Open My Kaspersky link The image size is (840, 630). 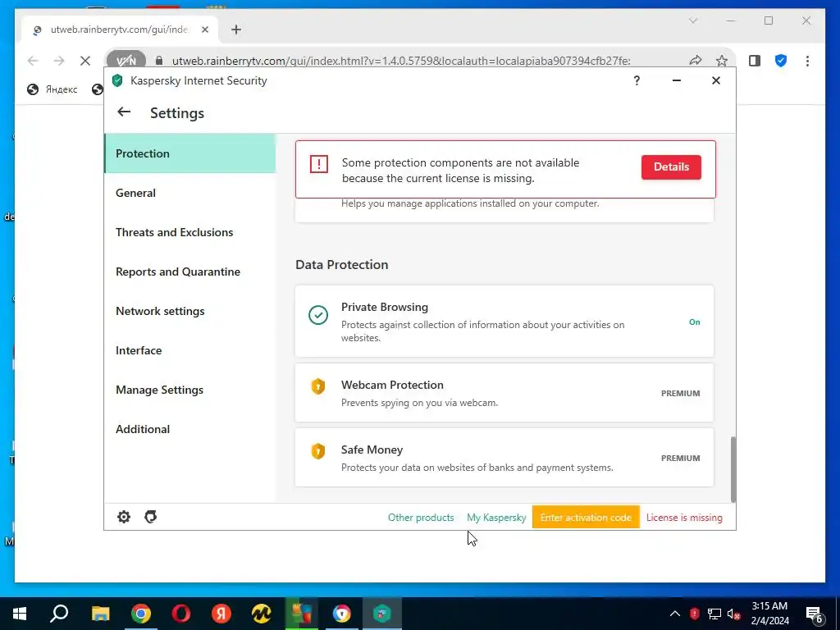point(496,518)
